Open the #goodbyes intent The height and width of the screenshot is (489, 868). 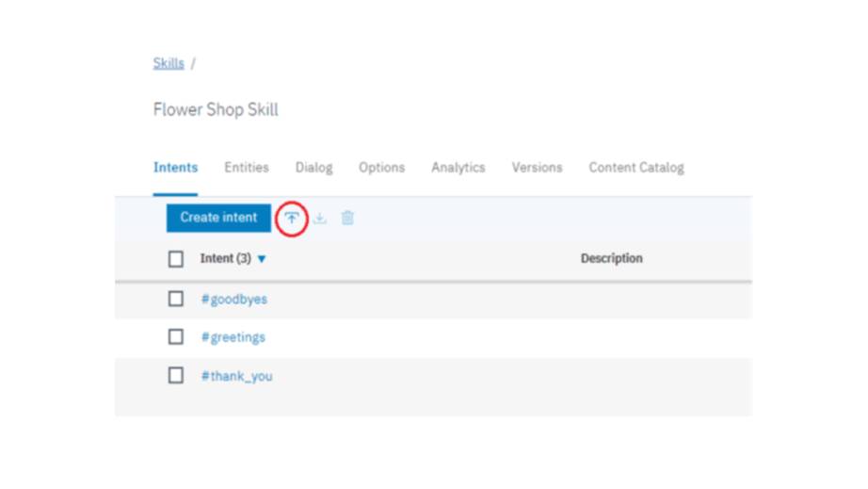tap(233, 300)
